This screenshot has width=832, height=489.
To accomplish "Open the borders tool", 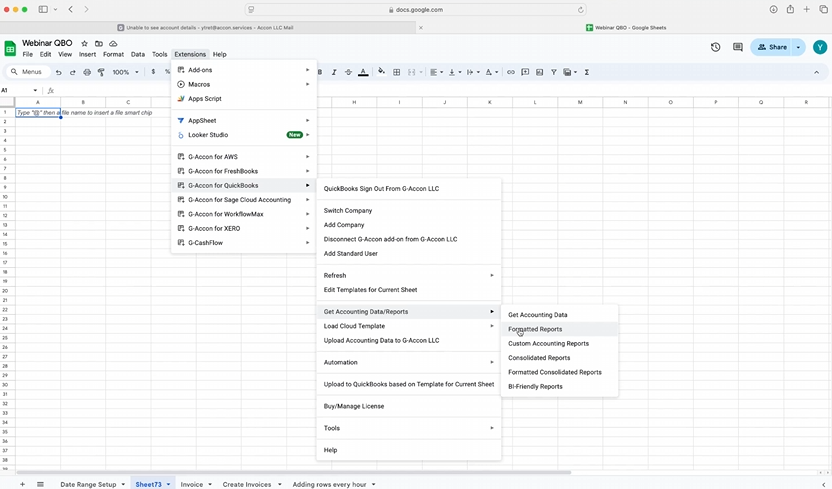I will (396, 72).
